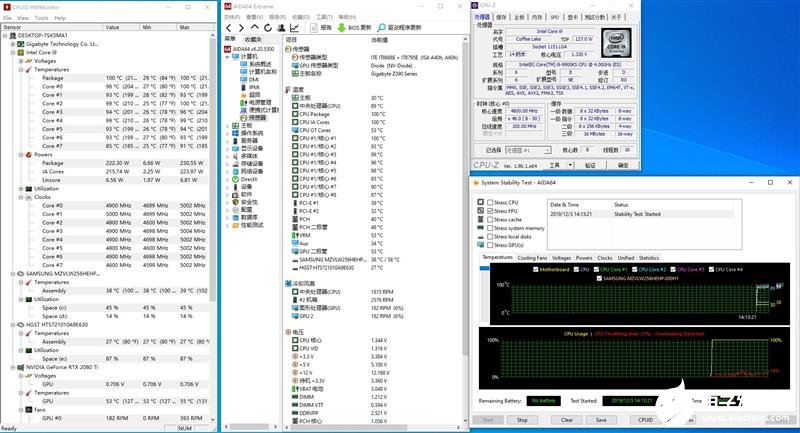Expand the DirectX node in AIDA64 tree
This screenshot has width=800, height=433.
[228, 180]
